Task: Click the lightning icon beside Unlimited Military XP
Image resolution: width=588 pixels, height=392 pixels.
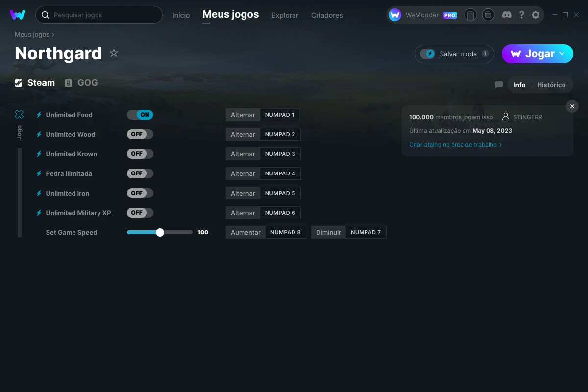Action: point(39,213)
